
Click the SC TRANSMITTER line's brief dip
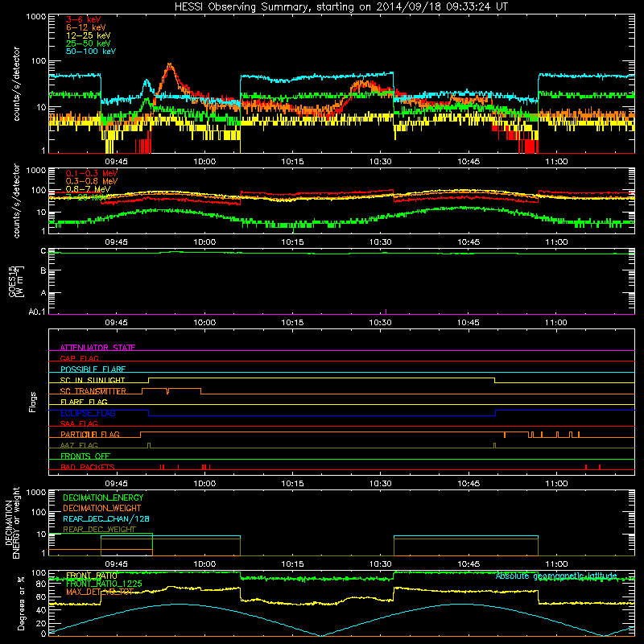coord(167,391)
